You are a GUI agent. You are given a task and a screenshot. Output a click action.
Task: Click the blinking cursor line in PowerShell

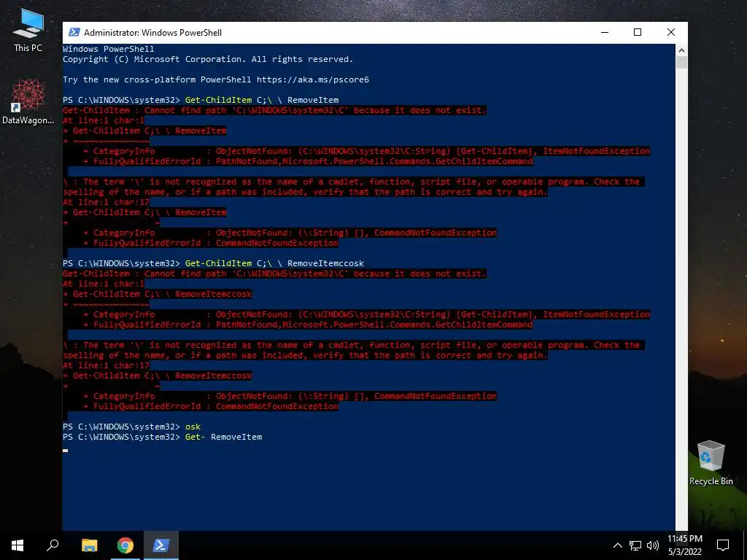coord(65,450)
